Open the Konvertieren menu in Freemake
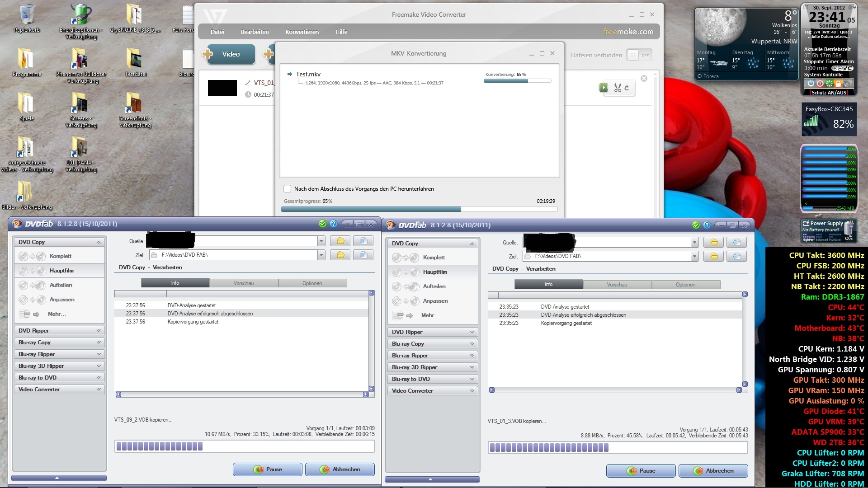This screenshot has width=868, height=488. pyautogui.click(x=302, y=32)
